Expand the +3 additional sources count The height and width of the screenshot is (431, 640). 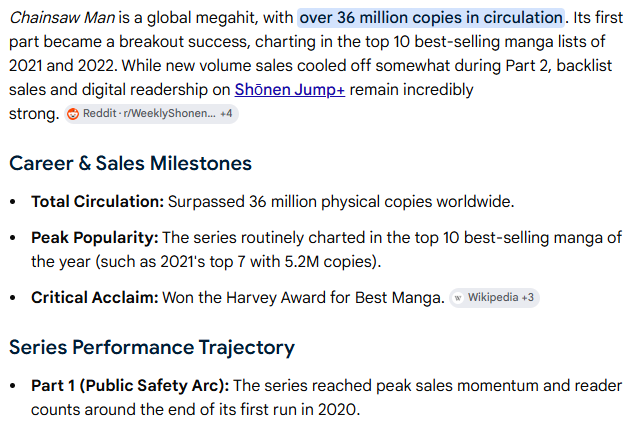[527, 298]
